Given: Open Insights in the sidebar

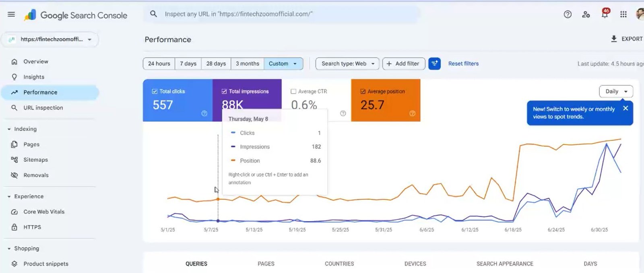Looking at the screenshot, I should (x=50, y=77).
